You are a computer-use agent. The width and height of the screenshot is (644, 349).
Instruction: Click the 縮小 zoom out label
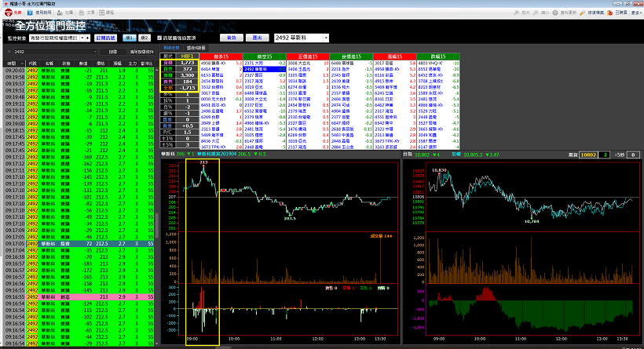545,13
